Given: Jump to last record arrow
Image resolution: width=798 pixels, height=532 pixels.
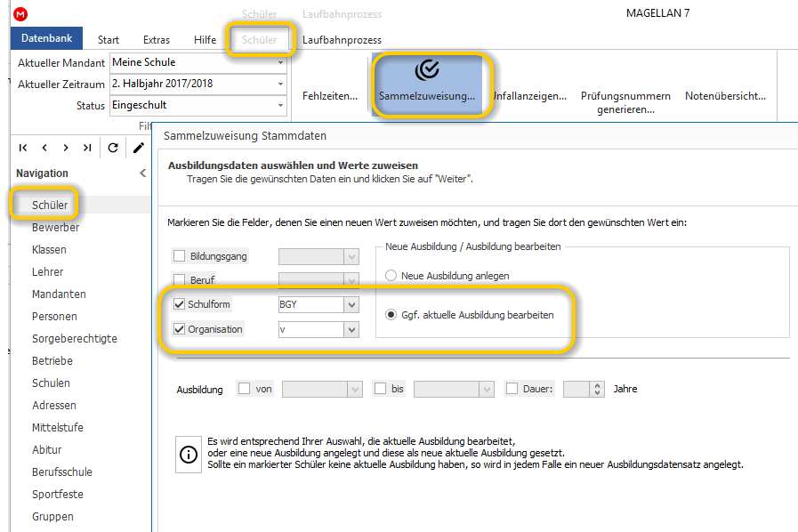Looking at the screenshot, I should pyautogui.click(x=87, y=148).
